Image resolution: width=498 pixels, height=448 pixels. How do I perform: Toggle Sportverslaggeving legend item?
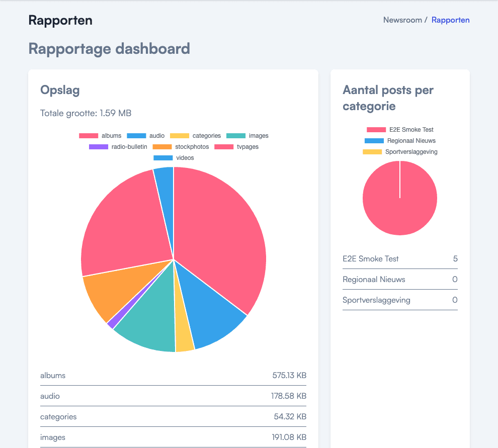(400, 152)
